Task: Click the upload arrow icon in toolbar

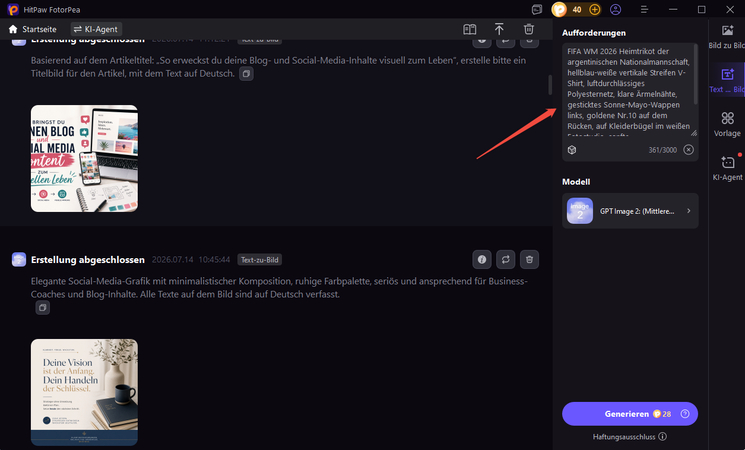Action: click(499, 29)
